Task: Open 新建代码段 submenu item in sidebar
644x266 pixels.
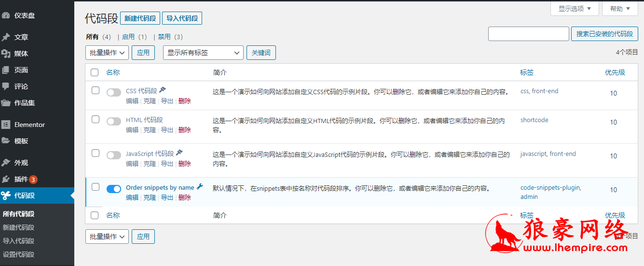Action: pos(18,227)
